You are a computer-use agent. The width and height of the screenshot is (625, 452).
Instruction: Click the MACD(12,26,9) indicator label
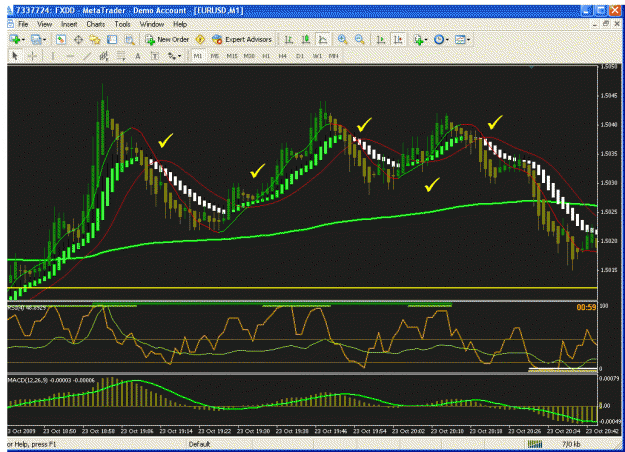pyautogui.click(x=51, y=380)
